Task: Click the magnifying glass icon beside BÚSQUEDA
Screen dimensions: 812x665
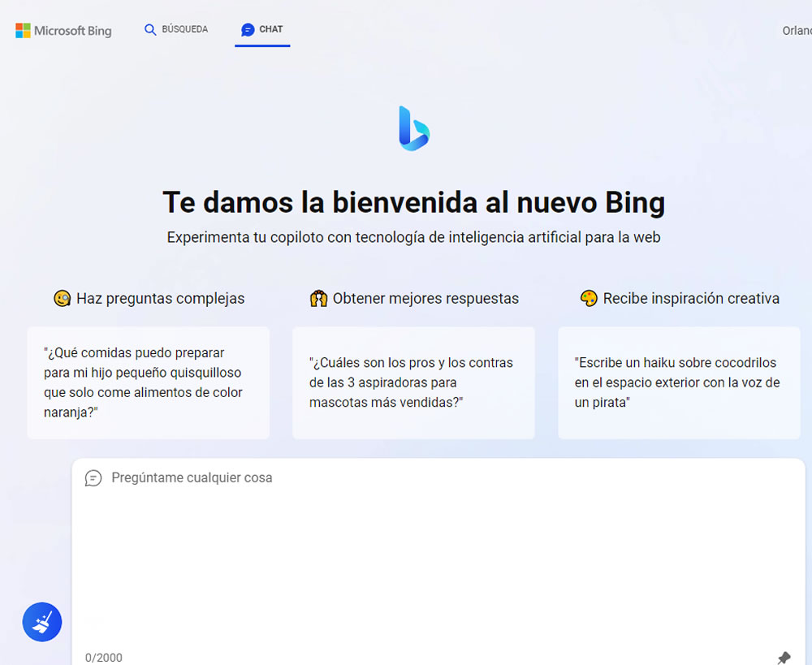Action: pos(150,30)
